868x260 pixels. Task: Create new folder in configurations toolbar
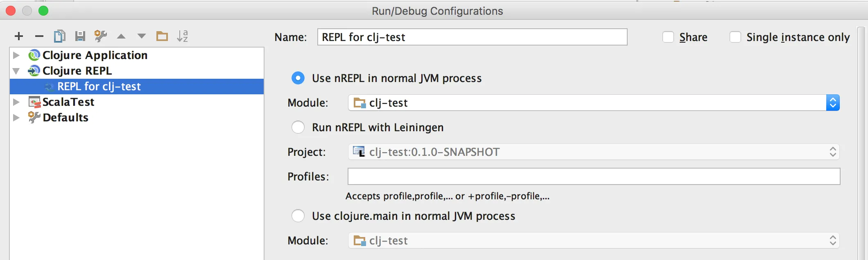[x=162, y=36]
